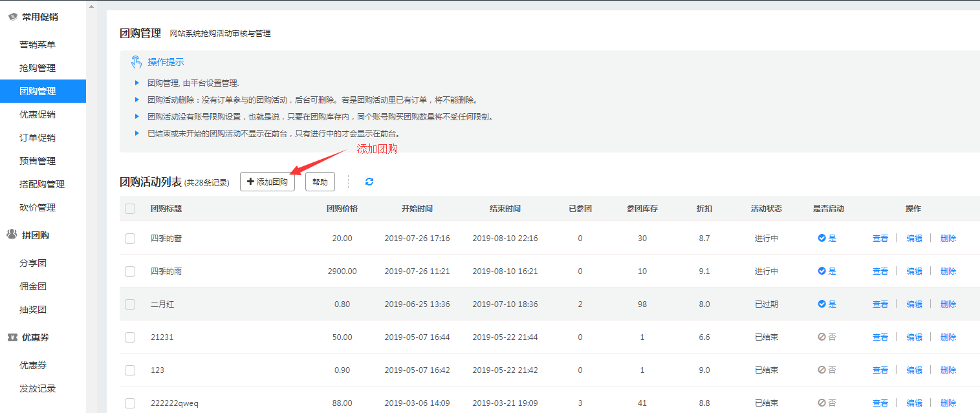Image resolution: width=980 pixels, height=413 pixels.
Task: Toggle the enabled check icon for 二月红
Action: [x=822, y=304]
